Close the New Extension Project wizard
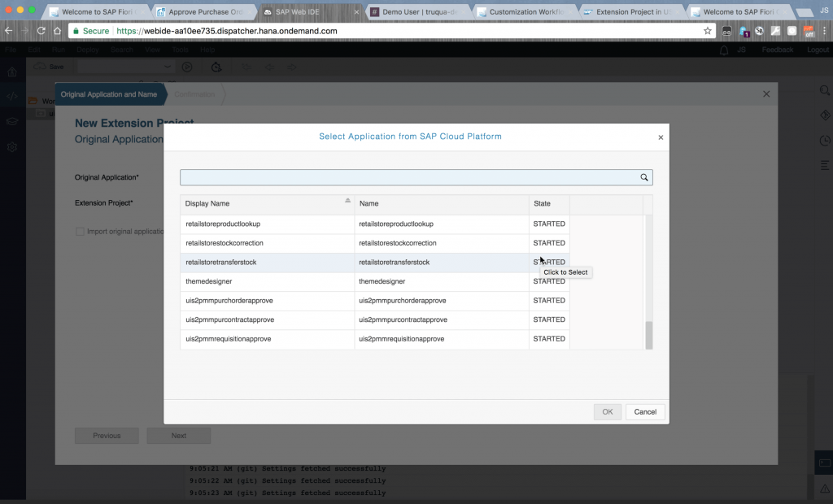The image size is (833, 504). tap(766, 94)
